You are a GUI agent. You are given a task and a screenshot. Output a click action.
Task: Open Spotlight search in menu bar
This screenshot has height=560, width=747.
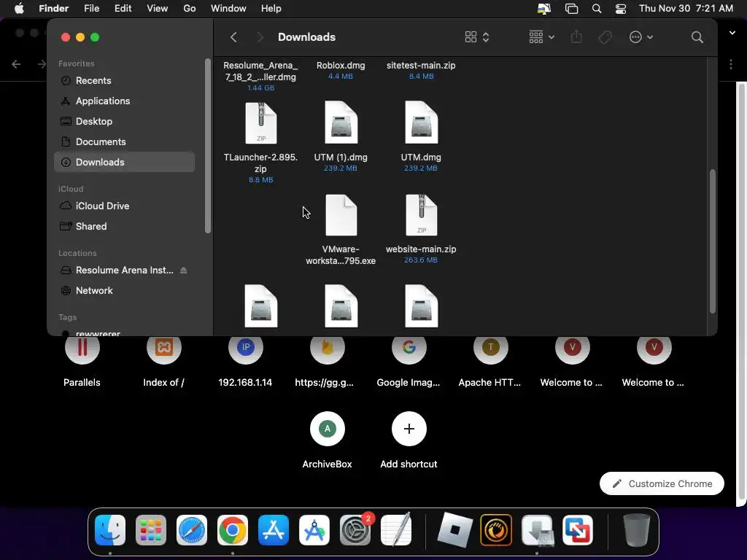pos(597,9)
